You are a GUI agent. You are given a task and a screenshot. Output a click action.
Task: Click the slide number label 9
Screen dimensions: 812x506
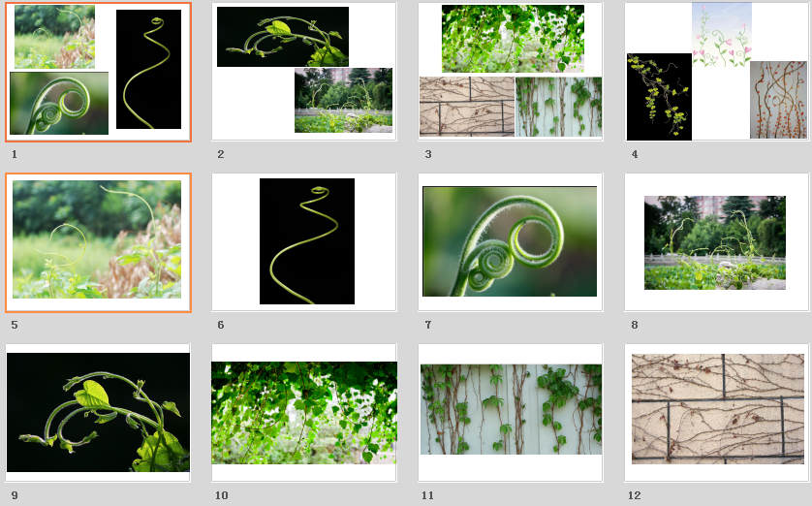coord(15,495)
